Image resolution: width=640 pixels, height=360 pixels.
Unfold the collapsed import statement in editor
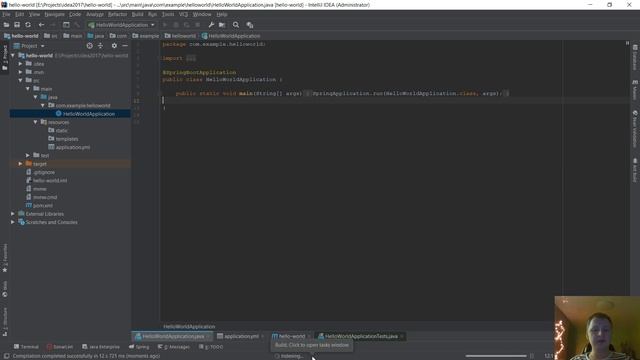point(191,58)
